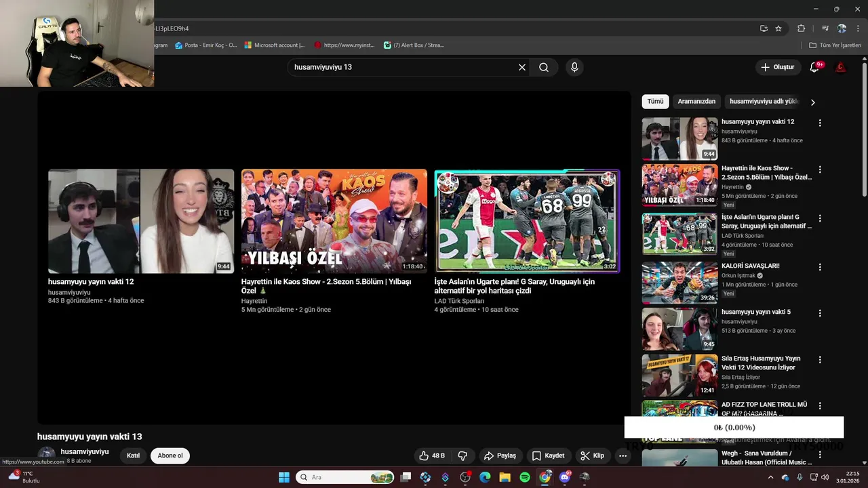Viewport: 868px width, 488px height.
Task: Open Chrome extensions puzzle icon
Action: click(802, 28)
